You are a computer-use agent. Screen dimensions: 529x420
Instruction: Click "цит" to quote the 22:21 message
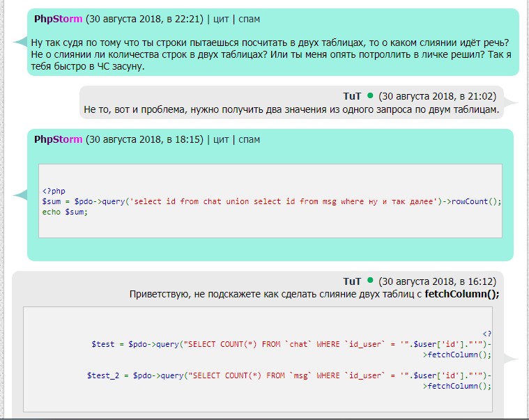coord(220,19)
